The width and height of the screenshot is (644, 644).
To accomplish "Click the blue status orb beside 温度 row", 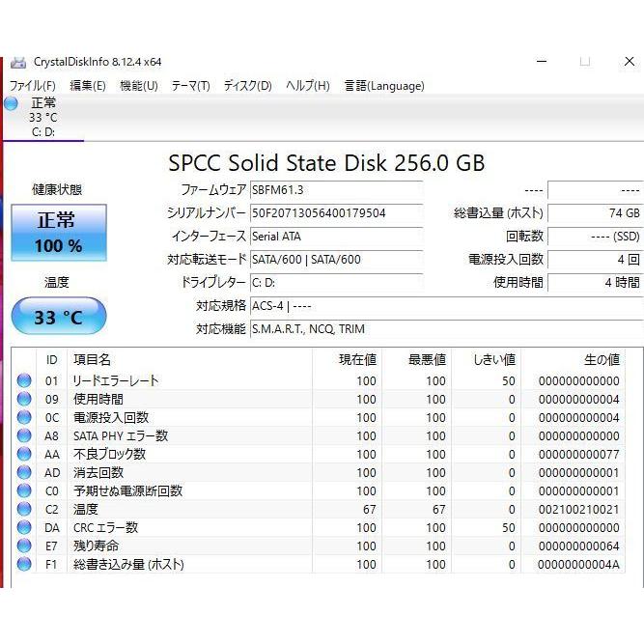I will [24, 509].
